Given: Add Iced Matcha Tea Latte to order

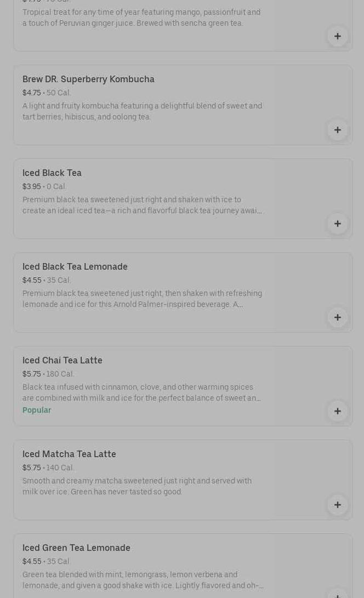Looking at the screenshot, I should (337, 505).
